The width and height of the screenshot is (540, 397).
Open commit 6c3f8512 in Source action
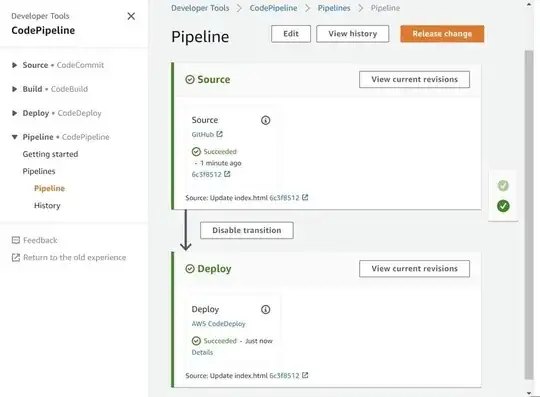coord(207,174)
